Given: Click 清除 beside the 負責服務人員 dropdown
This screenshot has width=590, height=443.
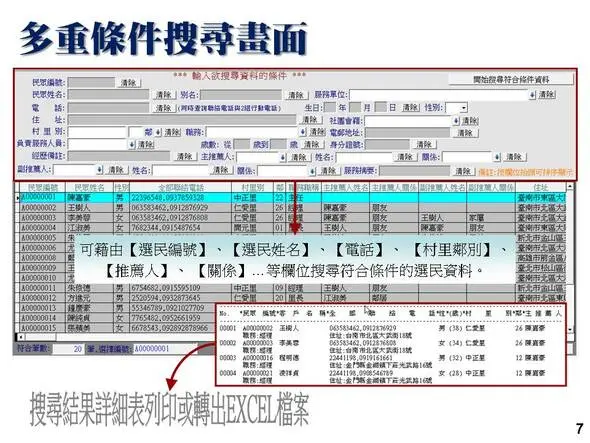Looking at the screenshot, I should pyautogui.click(x=146, y=145).
